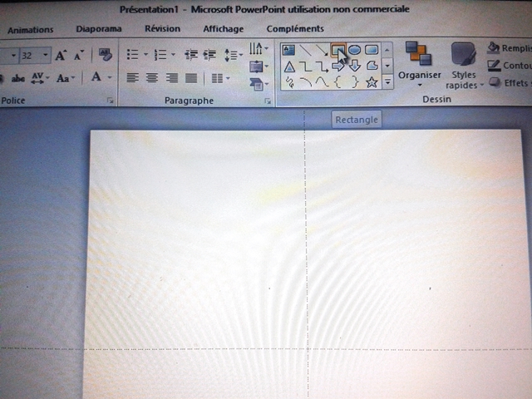Toggle strikethrough text formatting

pyautogui.click(x=19, y=78)
